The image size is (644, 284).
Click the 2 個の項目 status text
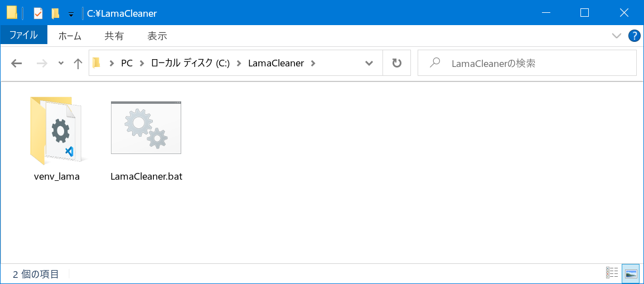coord(36,274)
